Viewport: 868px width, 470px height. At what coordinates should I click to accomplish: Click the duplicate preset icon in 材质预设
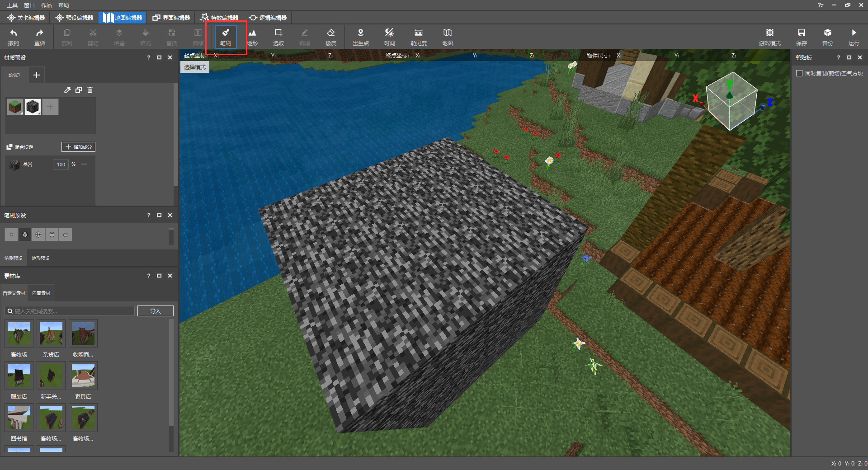[79, 90]
